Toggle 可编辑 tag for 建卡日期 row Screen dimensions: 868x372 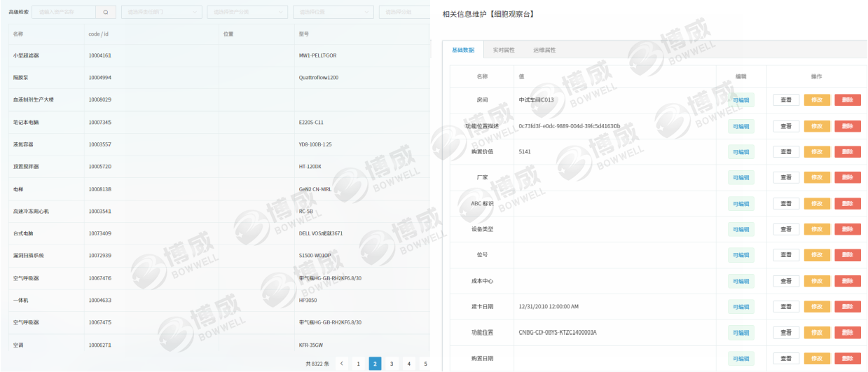pyautogui.click(x=740, y=307)
